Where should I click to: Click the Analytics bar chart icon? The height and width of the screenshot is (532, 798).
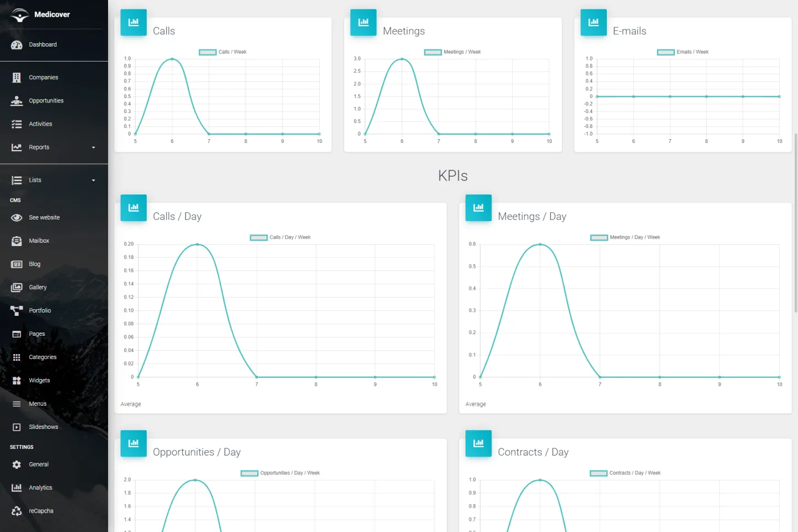[17, 488]
